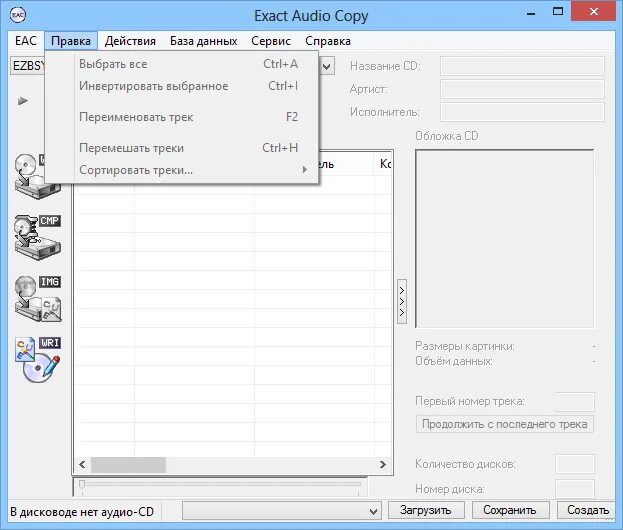
Task: Close the Exact Audio Copy window
Action: (594, 12)
